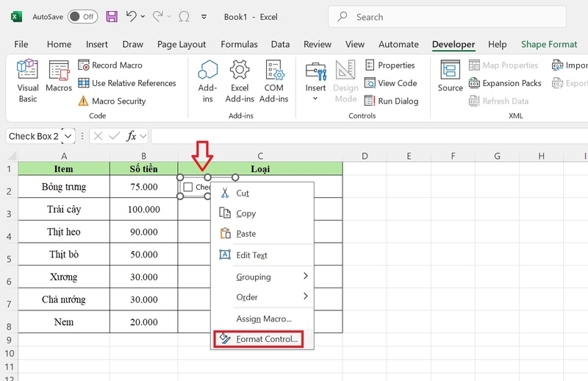Switch to the Data tab
The width and height of the screenshot is (588, 381).
281,44
